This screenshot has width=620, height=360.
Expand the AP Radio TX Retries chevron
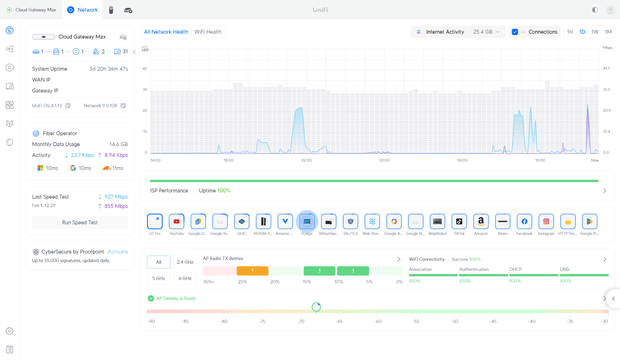point(399,259)
